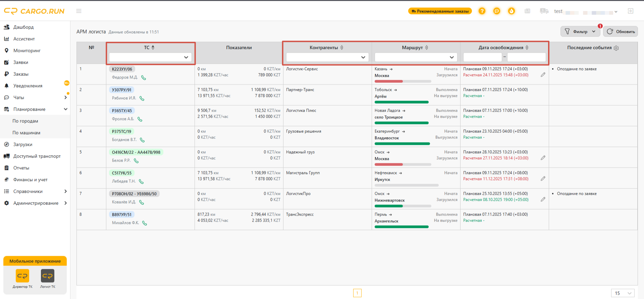Viewport: 644px width, 299px height.
Task: Edit release date for Казань–Москва row
Action: pos(543,75)
